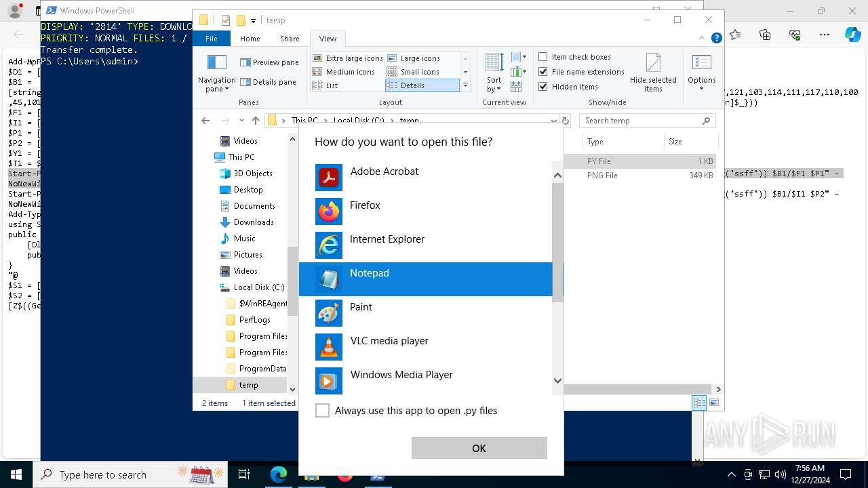Click Size all columns to fit
This screenshot has height=488, width=868.
click(516, 87)
